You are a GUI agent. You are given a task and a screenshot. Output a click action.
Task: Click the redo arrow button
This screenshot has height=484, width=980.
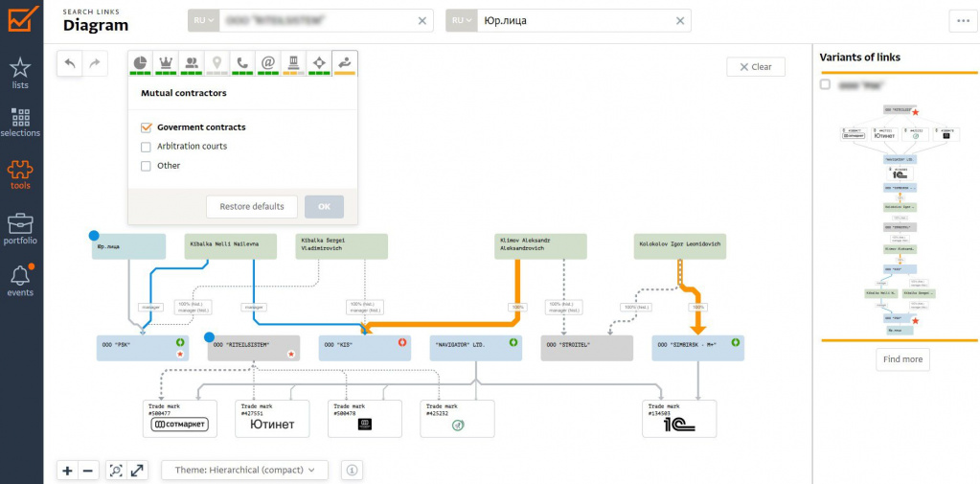[x=95, y=64]
